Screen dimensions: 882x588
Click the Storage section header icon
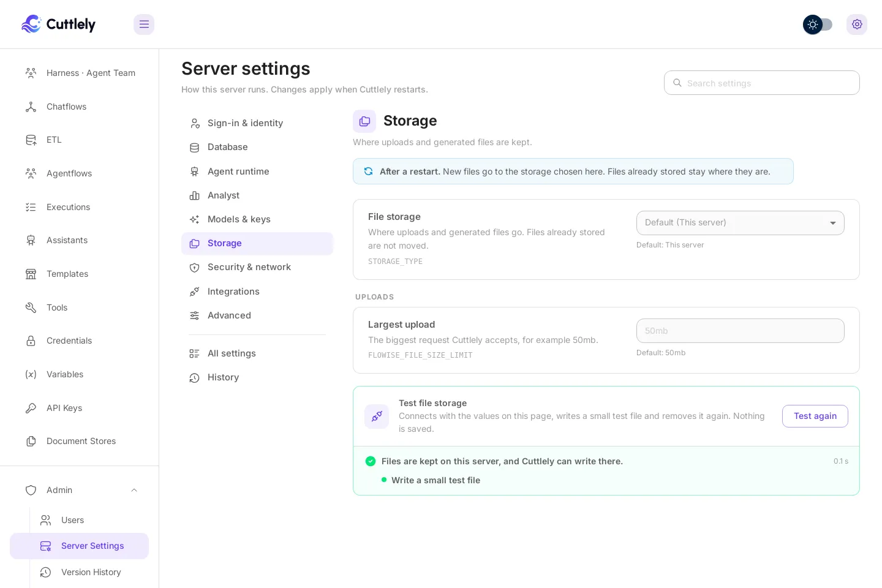[364, 121]
